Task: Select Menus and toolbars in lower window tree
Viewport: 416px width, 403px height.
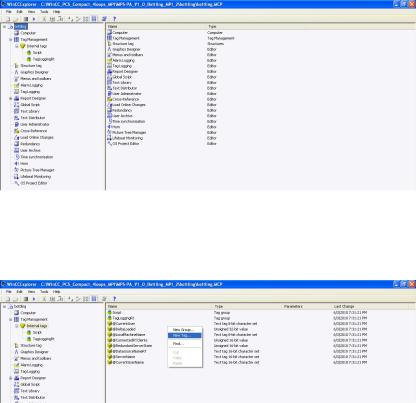Action: pyautogui.click(x=36, y=358)
